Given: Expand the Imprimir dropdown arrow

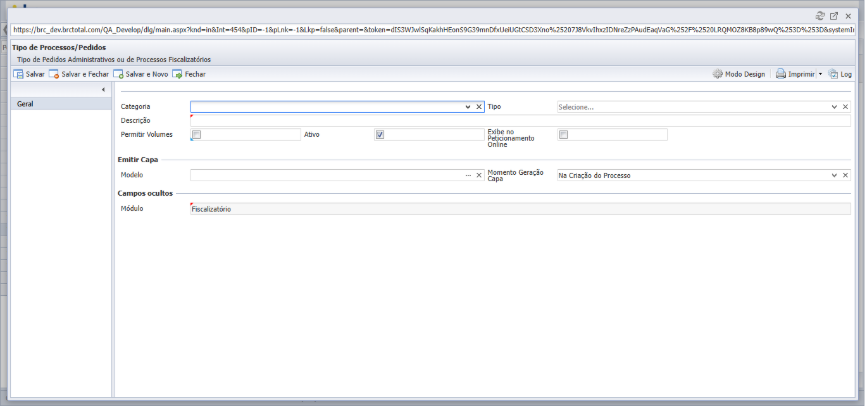Looking at the screenshot, I should click(x=820, y=74).
